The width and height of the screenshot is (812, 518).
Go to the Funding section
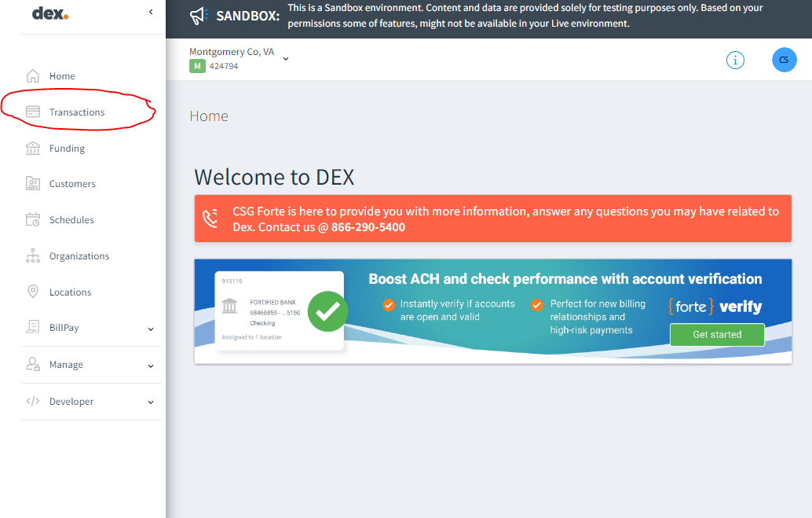[67, 149]
